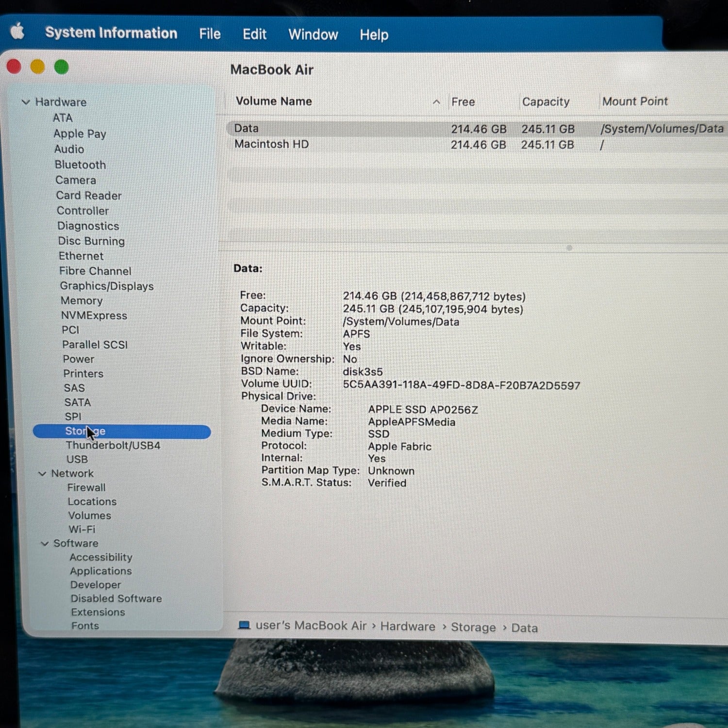The image size is (728, 728).
Task: Click the split pane divider handle
Action: [x=569, y=248]
